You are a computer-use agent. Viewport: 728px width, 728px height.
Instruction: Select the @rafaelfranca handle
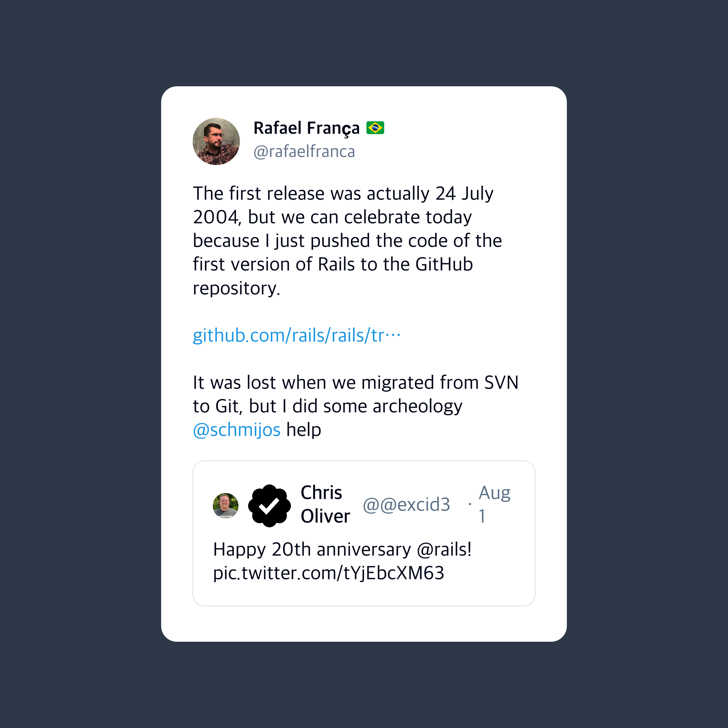(304, 151)
